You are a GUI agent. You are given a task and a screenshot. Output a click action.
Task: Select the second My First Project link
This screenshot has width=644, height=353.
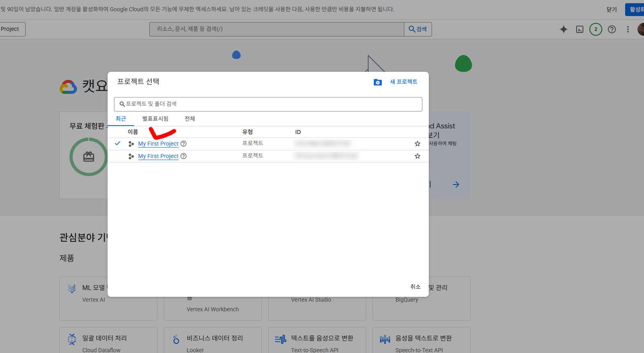(158, 156)
